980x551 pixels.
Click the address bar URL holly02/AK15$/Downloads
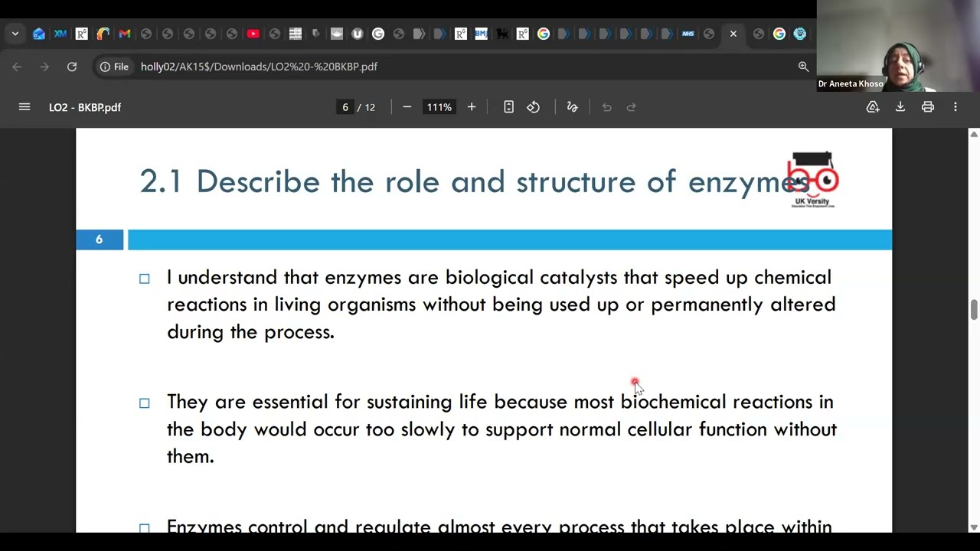259,67
